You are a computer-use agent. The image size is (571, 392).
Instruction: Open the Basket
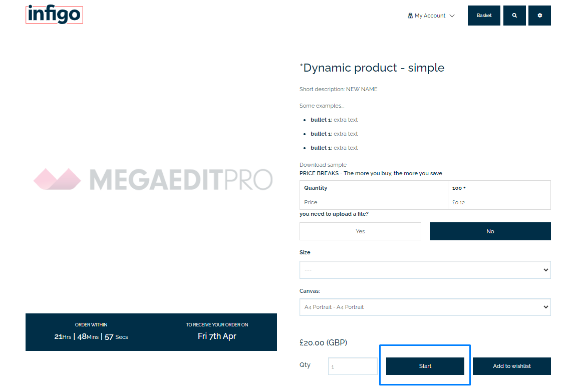484,16
